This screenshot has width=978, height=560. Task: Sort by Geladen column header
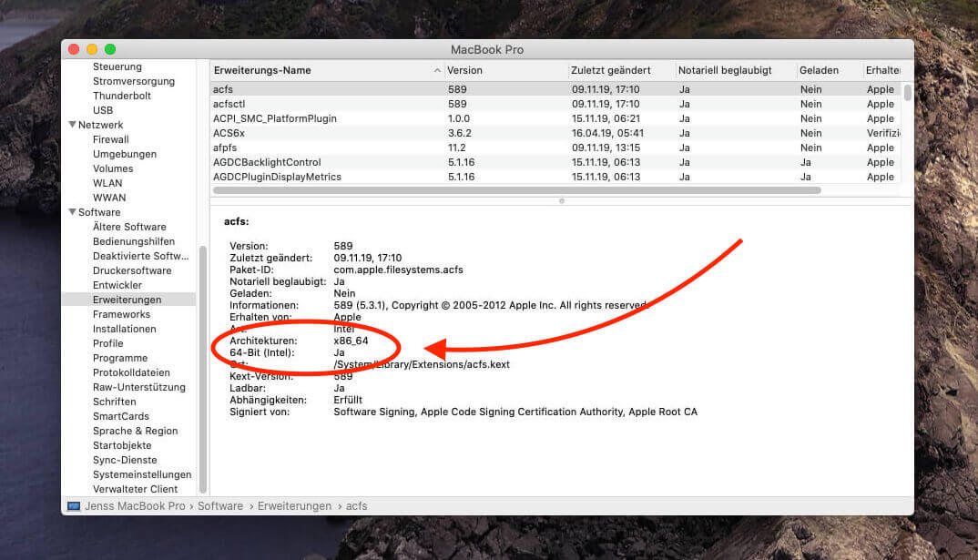pos(819,70)
